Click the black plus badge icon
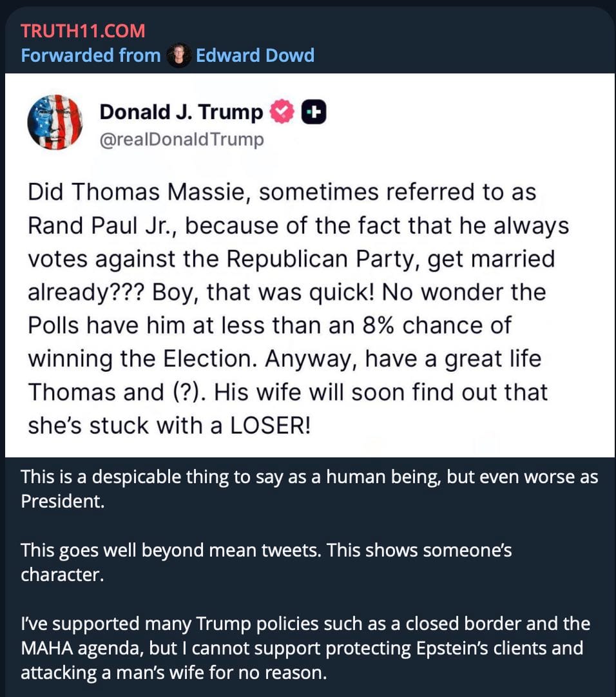 coord(314,113)
